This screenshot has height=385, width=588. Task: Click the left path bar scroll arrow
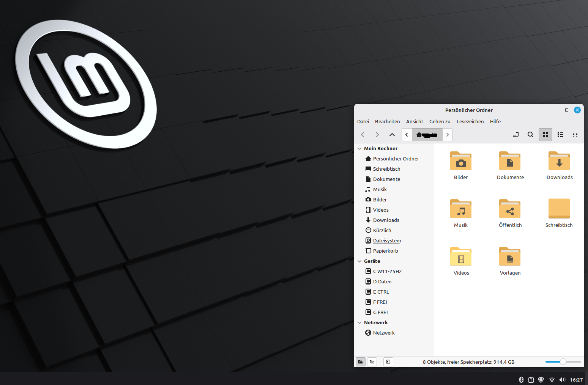click(407, 135)
